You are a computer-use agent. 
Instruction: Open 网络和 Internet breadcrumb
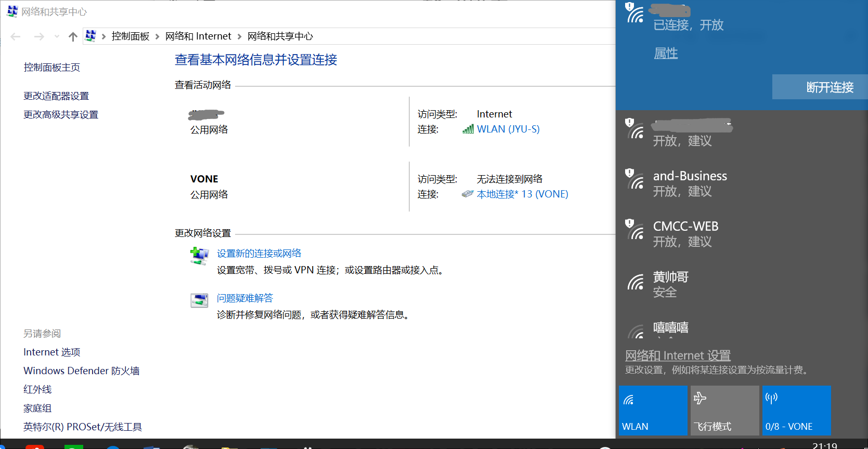198,36
